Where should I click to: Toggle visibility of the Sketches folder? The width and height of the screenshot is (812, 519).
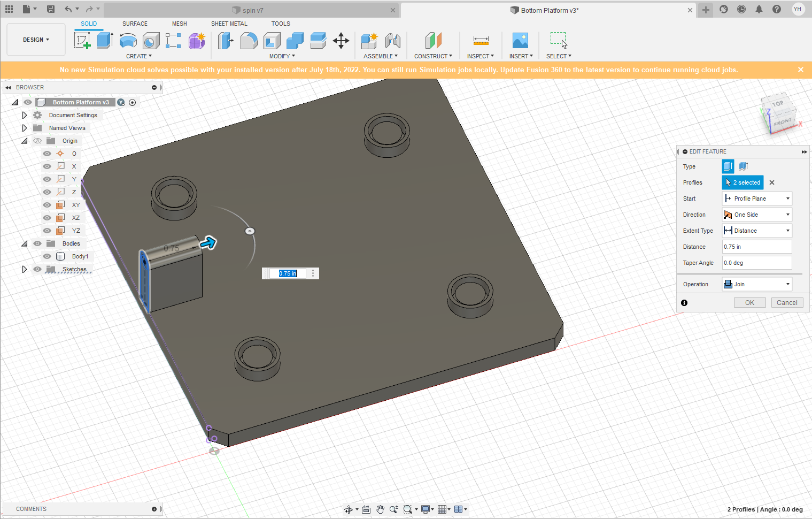[37, 269]
